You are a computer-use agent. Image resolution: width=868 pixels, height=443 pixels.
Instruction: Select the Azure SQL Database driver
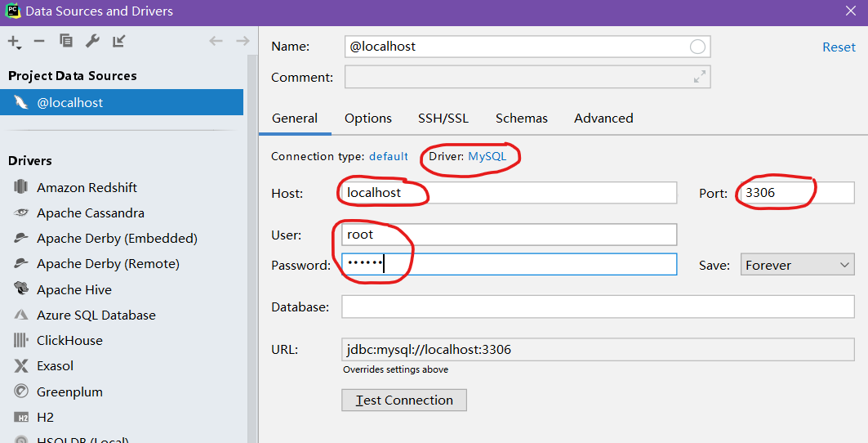(96, 315)
